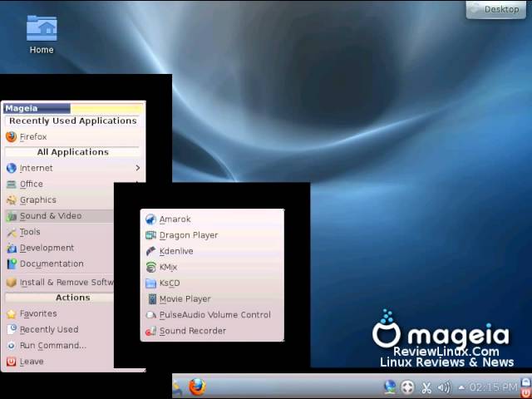This screenshot has height=399, width=532.
Task: Click the KMix icon
Action: pos(150,268)
